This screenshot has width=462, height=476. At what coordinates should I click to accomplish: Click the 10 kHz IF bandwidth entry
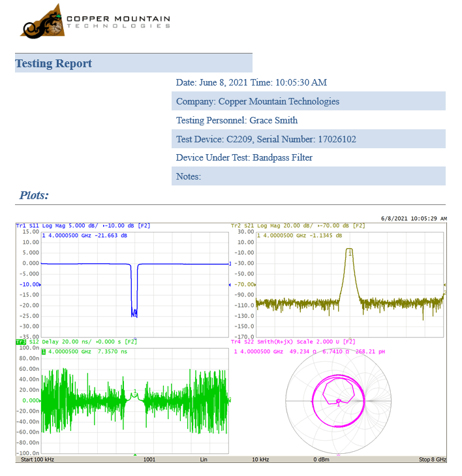tap(260, 459)
